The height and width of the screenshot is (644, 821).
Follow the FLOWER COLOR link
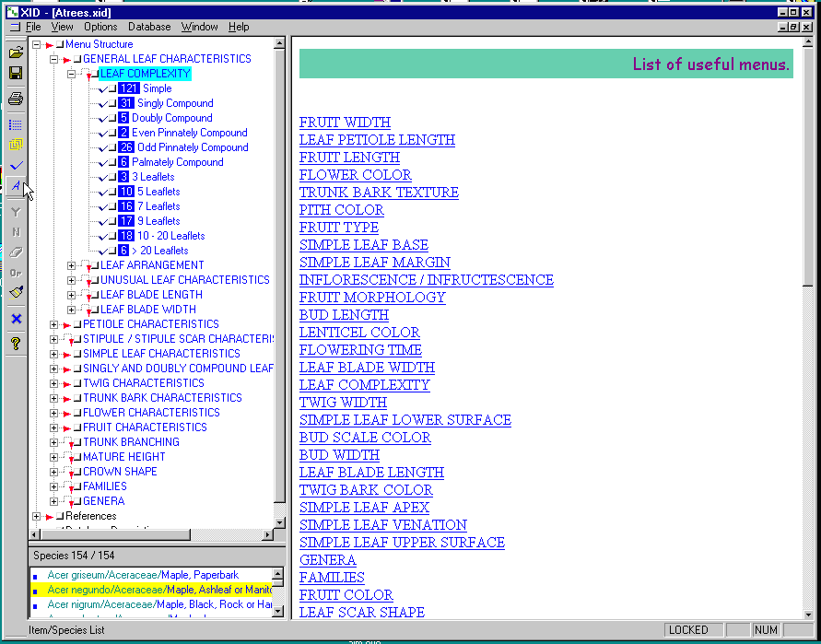click(355, 175)
